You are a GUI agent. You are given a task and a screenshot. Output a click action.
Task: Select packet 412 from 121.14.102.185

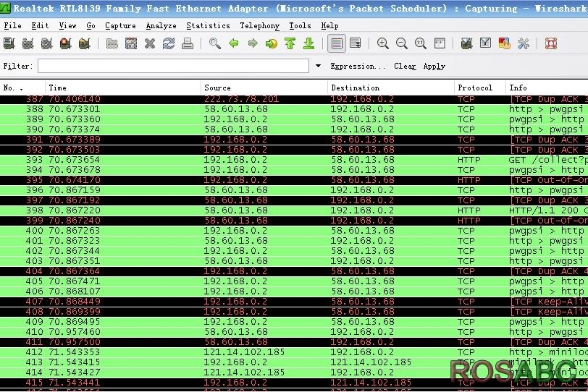pos(294,351)
